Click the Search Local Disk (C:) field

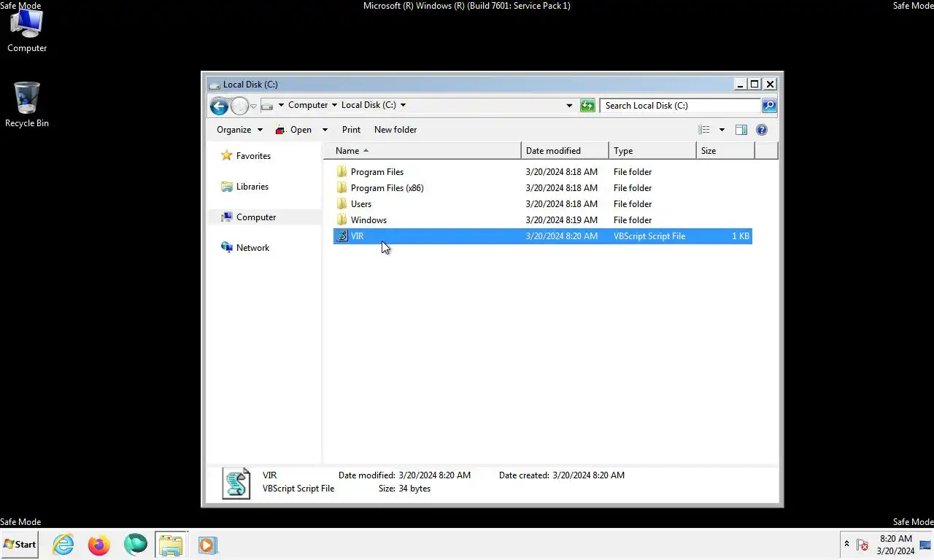point(681,106)
